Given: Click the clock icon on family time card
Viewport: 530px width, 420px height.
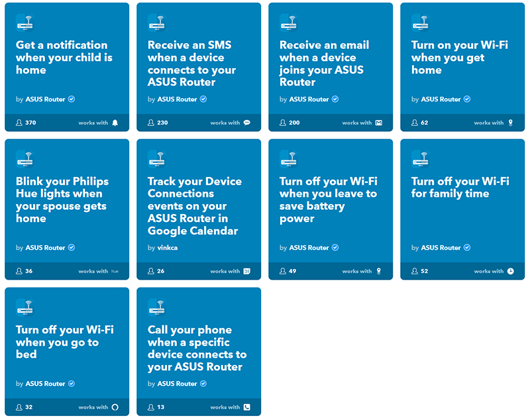Looking at the screenshot, I should (511, 271).
